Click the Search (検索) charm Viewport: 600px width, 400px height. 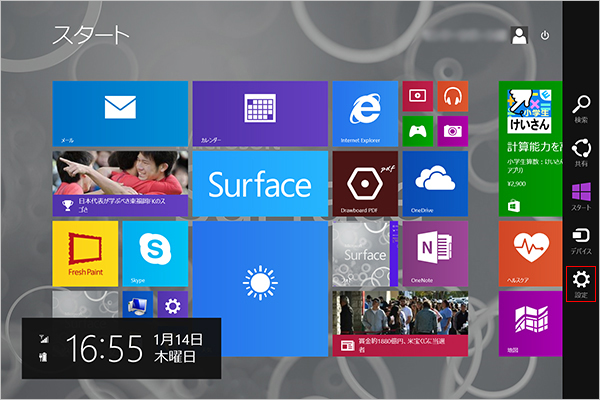click(581, 109)
